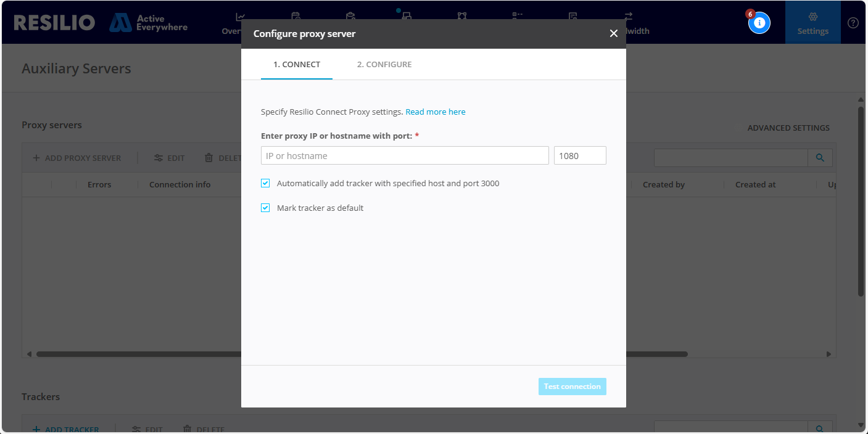Uncheck automatically add tracker checkbox
The height and width of the screenshot is (434, 868).
point(265,183)
